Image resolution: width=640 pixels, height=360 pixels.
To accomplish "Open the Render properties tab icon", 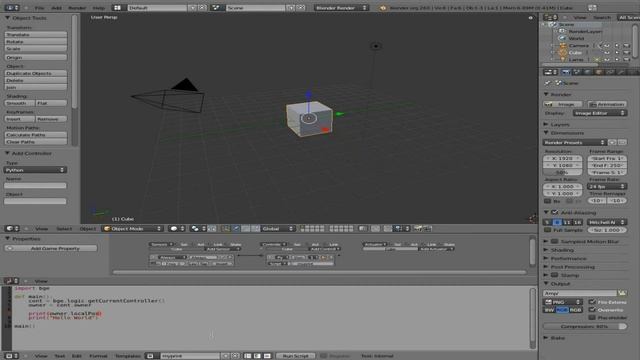I will [x=566, y=72].
